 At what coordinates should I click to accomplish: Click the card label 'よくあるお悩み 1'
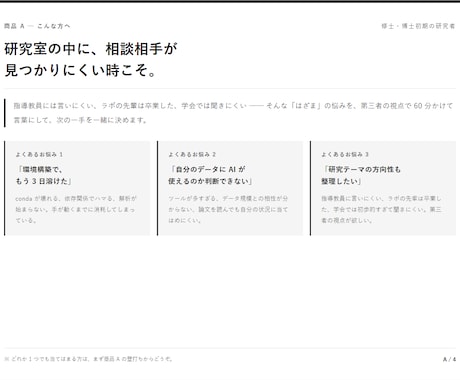point(39,154)
